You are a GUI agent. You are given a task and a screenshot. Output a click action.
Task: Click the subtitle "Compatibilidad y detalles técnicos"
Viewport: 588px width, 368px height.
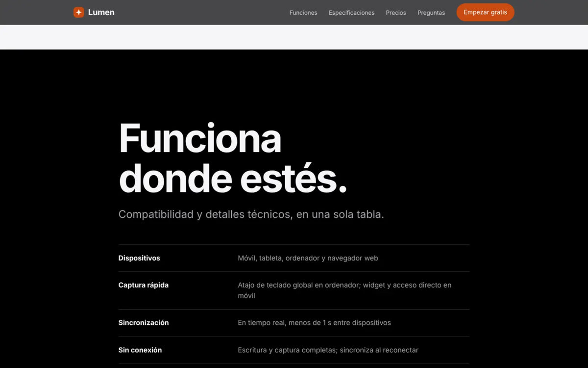(x=251, y=214)
